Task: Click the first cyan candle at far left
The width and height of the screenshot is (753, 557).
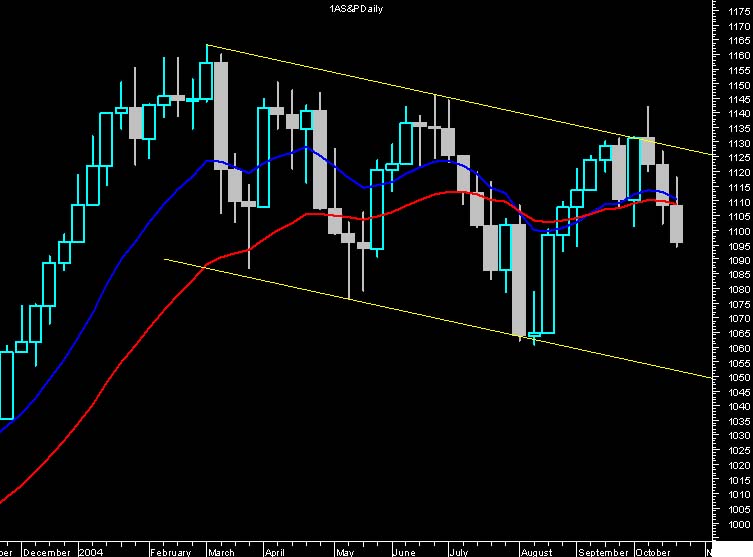Action: tap(6, 385)
